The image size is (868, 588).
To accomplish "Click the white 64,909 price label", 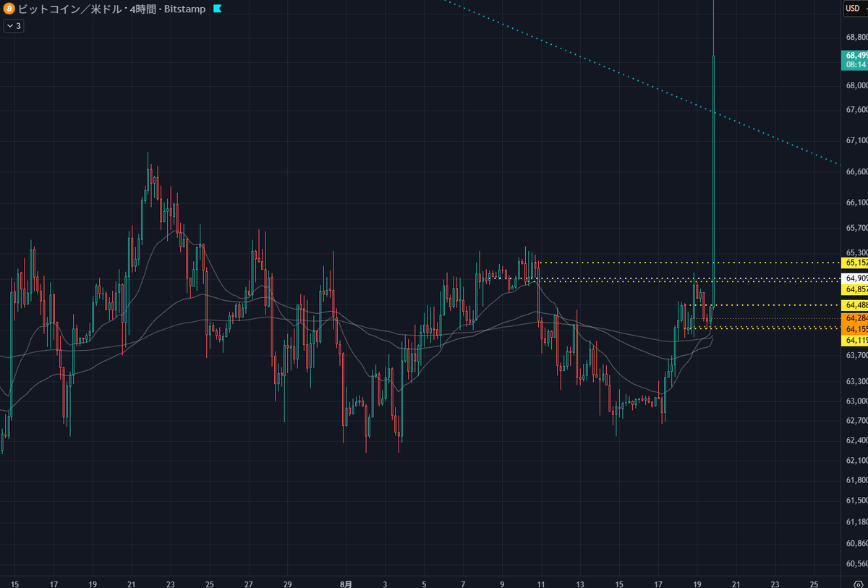I will tap(854, 278).
